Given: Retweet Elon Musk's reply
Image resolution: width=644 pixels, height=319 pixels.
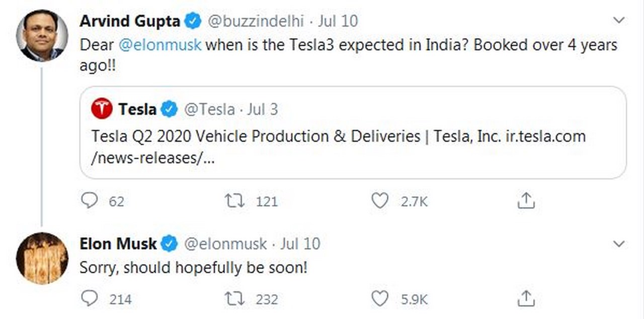Looking at the screenshot, I should pos(234,299).
